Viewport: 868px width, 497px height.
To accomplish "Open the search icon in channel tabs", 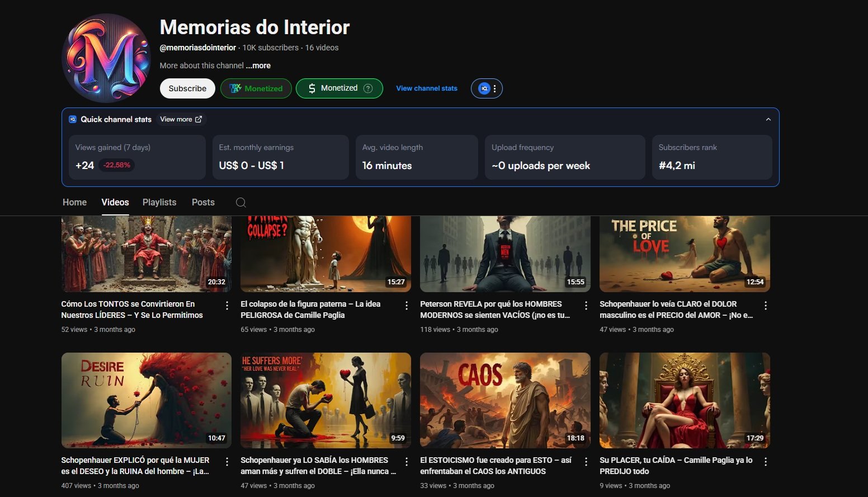I will pyautogui.click(x=241, y=203).
